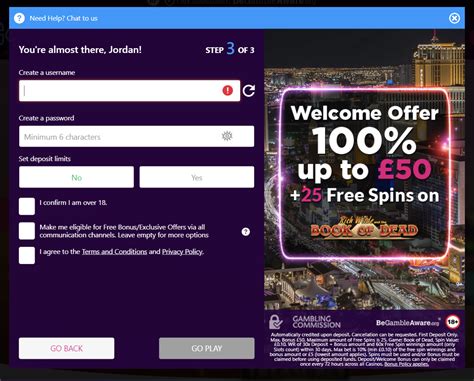Click the GO BACK button
Image resolution: width=474 pixels, height=381 pixels.
click(x=67, y=348)
